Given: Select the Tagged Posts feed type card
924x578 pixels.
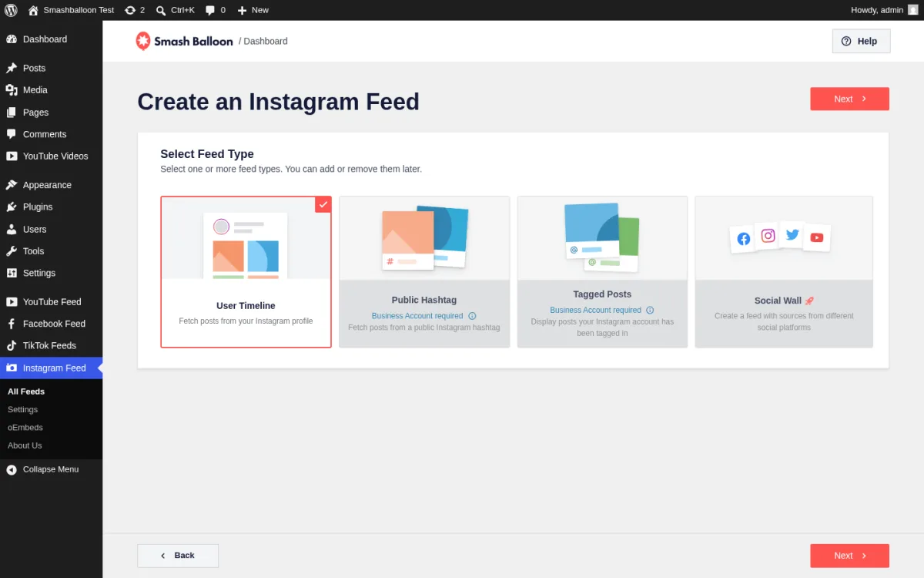Looking at the screenshot, I should [602, 271].
